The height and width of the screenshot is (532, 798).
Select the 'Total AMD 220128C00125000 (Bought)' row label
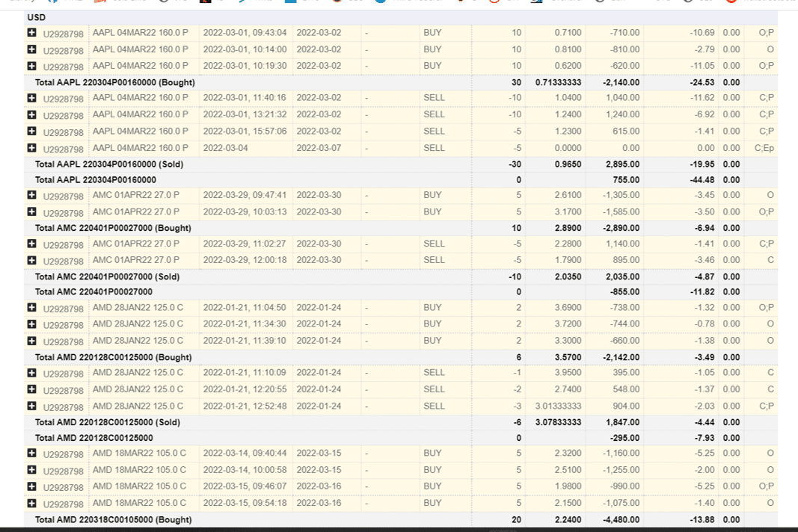tap(114, 357)
